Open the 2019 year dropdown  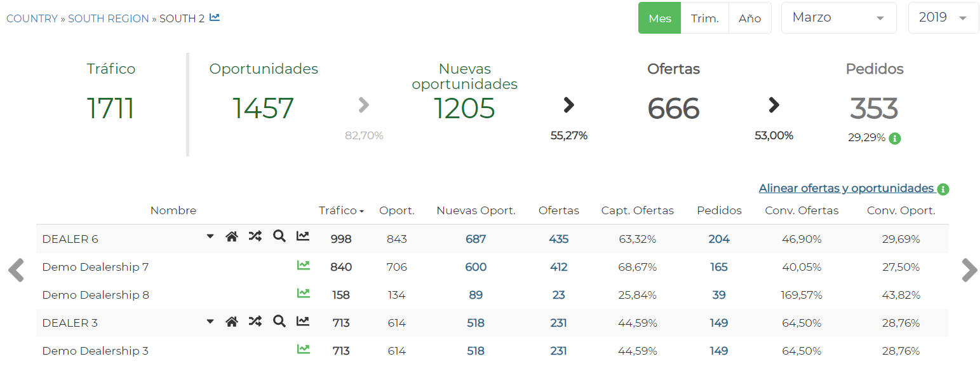pyautogui.click(x=943, y=18)
